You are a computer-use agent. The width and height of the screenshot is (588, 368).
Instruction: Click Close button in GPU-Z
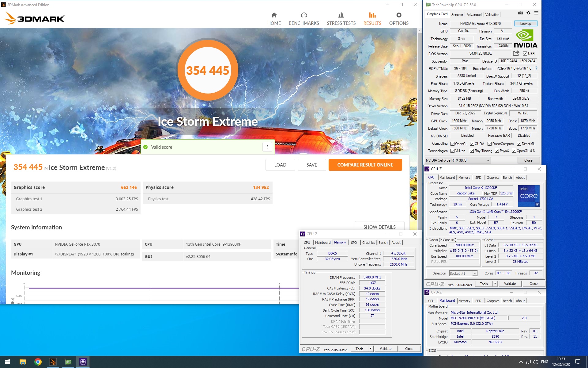click(528, 160)
